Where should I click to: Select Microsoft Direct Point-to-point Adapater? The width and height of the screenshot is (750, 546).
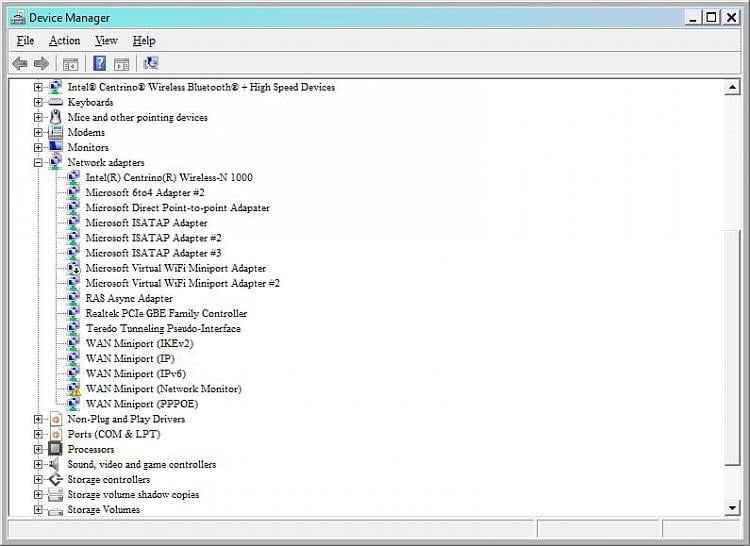(177, 208)
